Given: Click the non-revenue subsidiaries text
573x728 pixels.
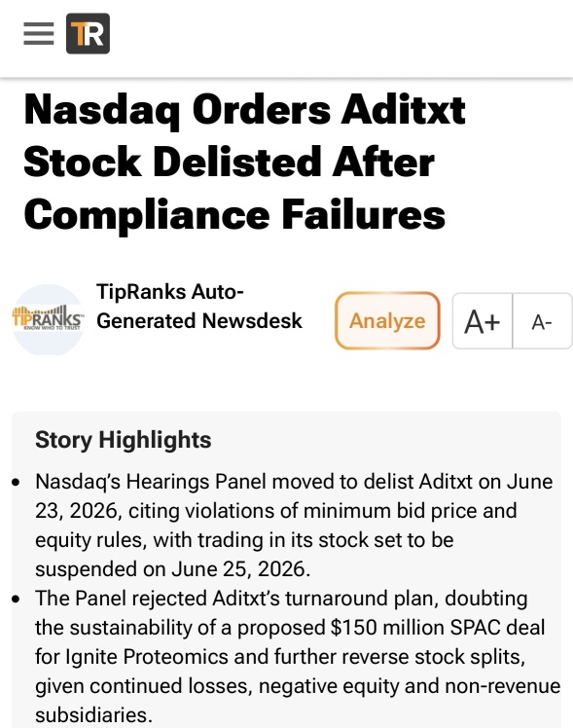Looking at the screenshot, I should pyautogui.click(x=298, y=700).
